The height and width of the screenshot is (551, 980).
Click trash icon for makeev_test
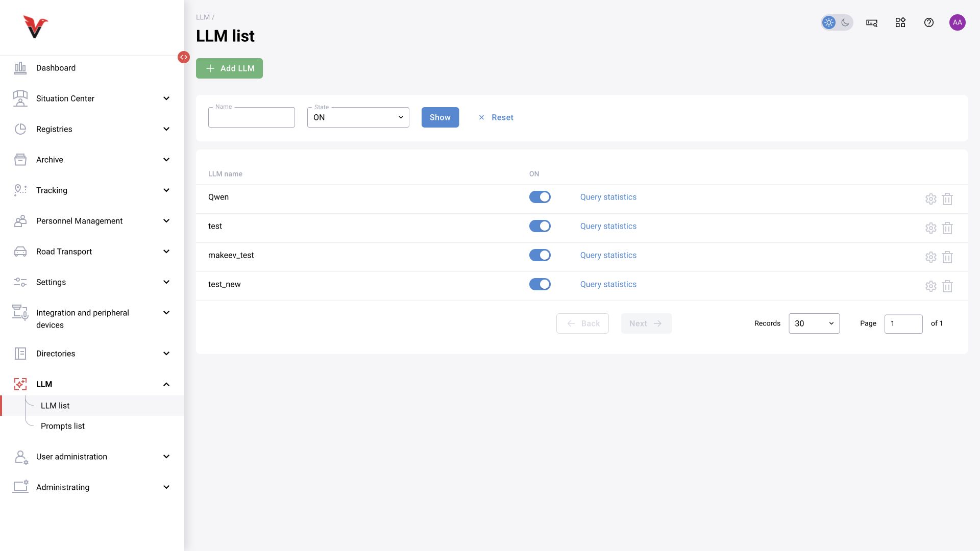click(947, 257)
